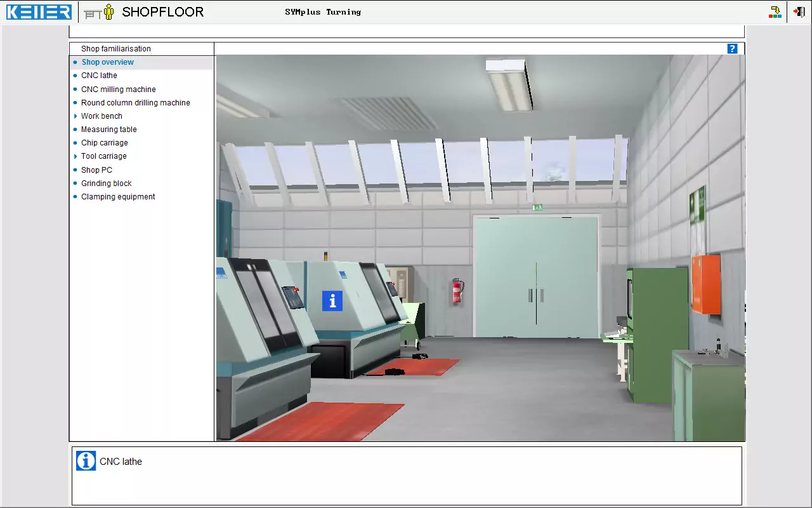
Task: Click the blue info marker on the lathe
Action: click(332, 300)
